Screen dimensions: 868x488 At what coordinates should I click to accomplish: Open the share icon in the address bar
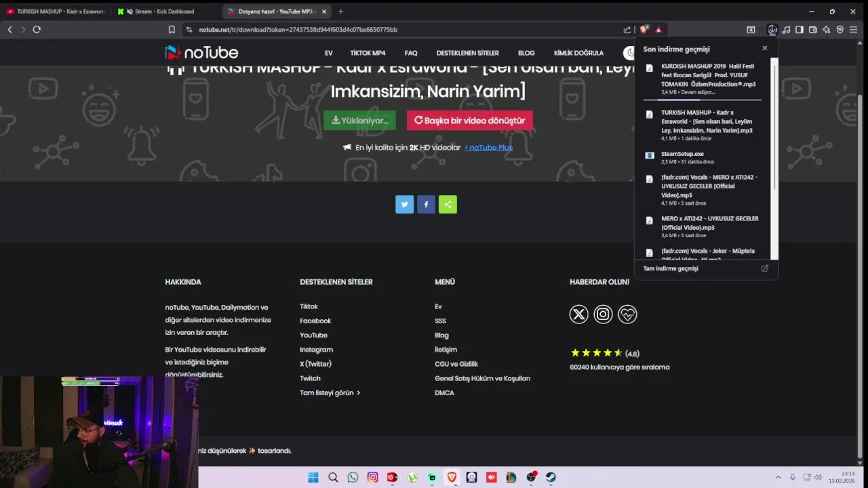(627, 30)
